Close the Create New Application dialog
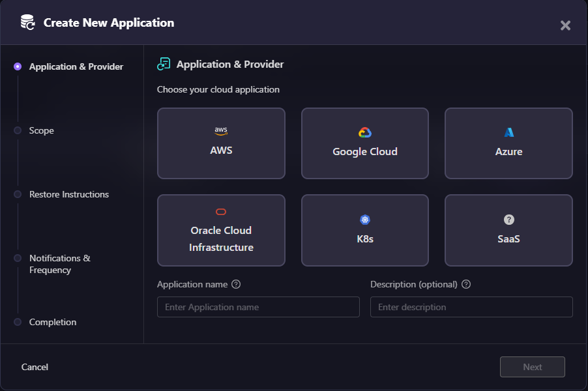This screenshot has width=588, height=391. 565,25
